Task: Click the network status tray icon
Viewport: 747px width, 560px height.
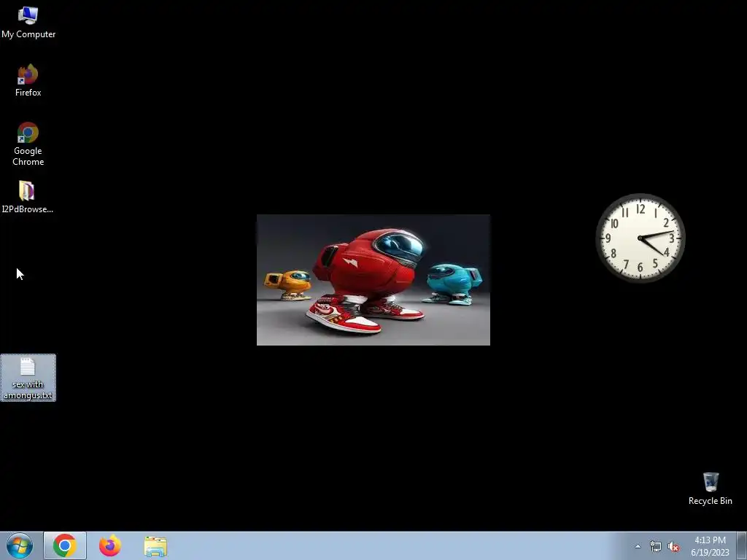Action: pyautogui.click(x=656, y=547)
